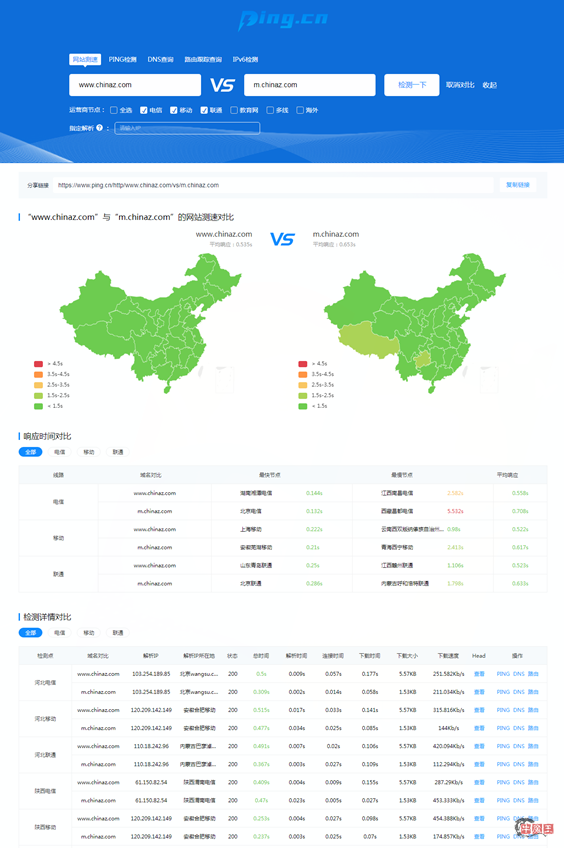Click DNS link in 河北电信 www.chinaz.com row

[519, 674]
